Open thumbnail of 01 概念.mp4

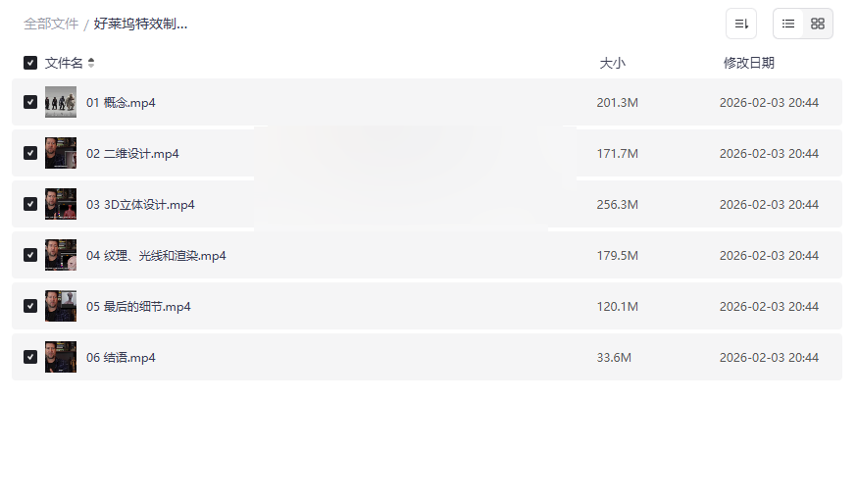61,102
